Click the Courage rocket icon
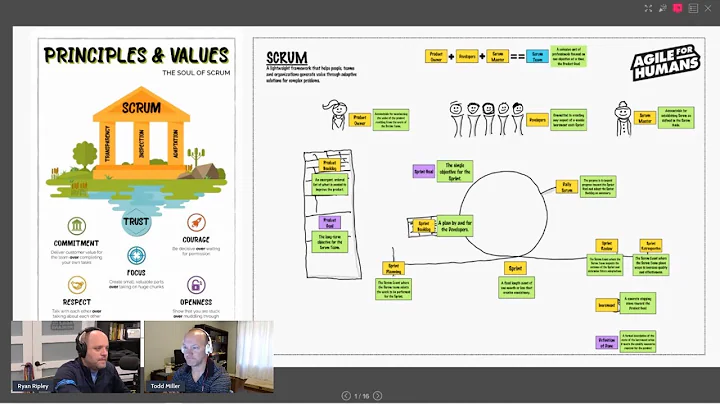720x404 pixels. coord(196,223)
